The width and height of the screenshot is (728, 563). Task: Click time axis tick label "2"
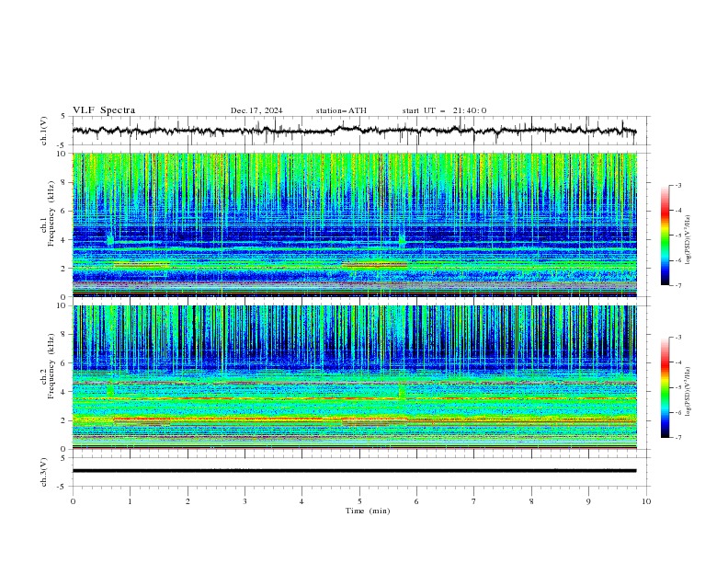[x=188, y=501]
